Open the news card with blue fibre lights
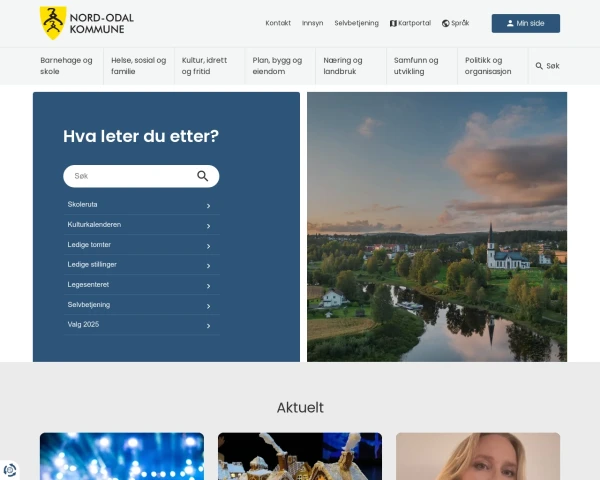This screenshot has width=600, height=480. (x=122, y=456)
